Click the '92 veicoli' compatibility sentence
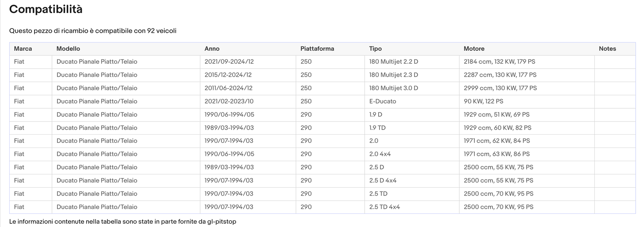Image resolution: width=644 pixels, height=227 pixels. 93,31
